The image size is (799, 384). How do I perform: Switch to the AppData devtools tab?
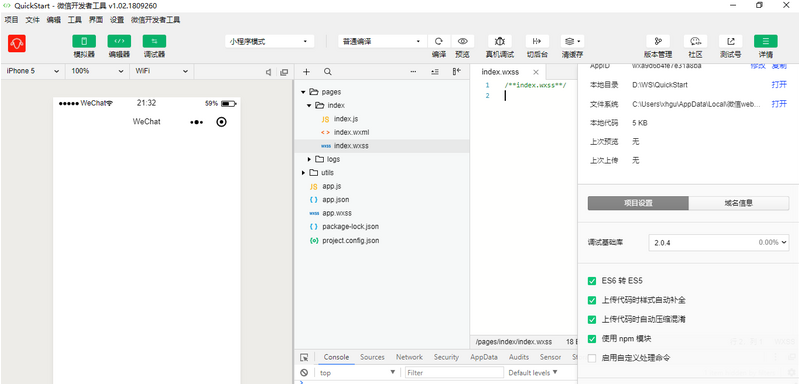tap(484, 357)
